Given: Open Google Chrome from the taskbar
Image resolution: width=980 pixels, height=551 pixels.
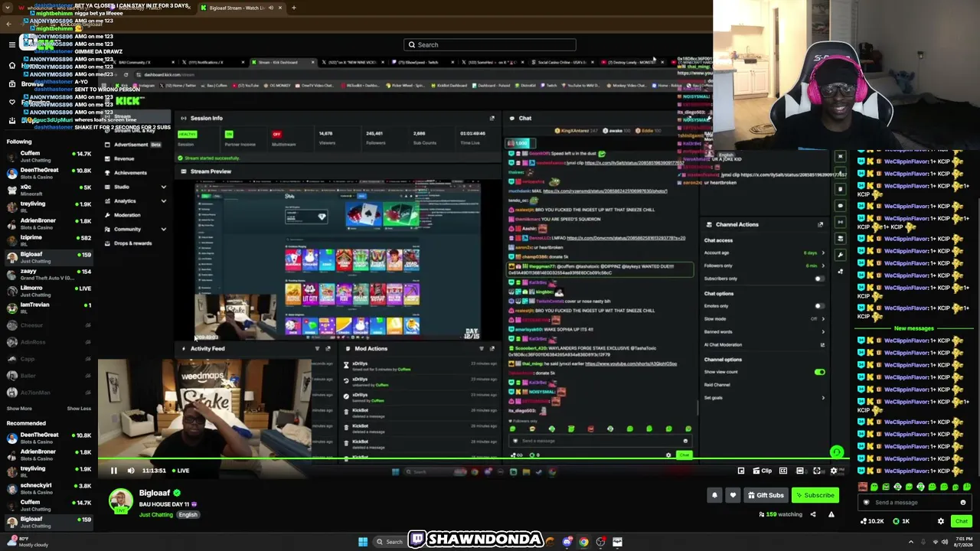Looking at the screenshot, I should coord(583,542).
